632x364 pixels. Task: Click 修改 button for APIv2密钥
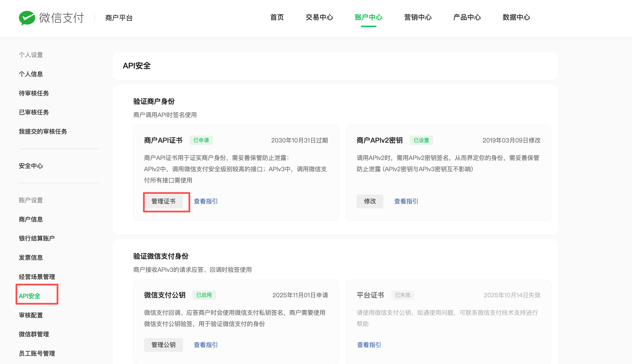coord(370,201)
